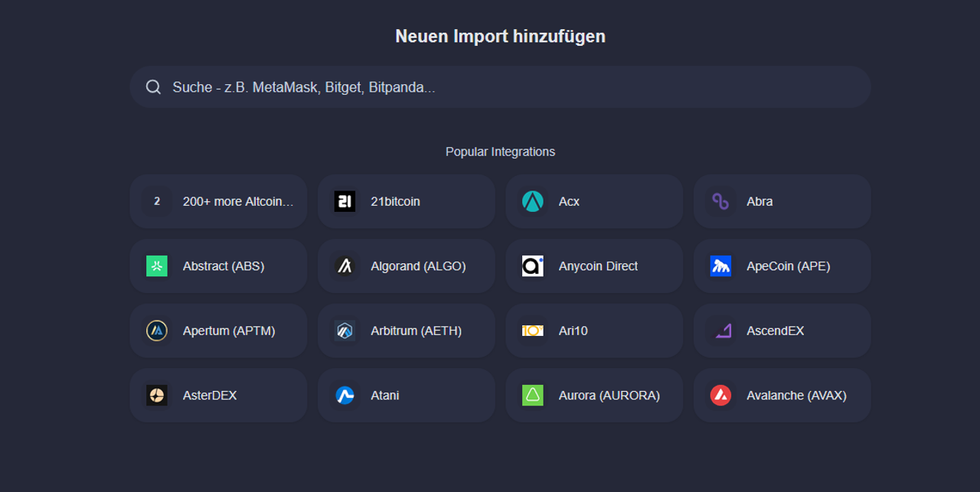Click the 21bitcoin logo icon
Image resolution: width=980 pixels, height=492 pixels.
[x=345, y=201]
